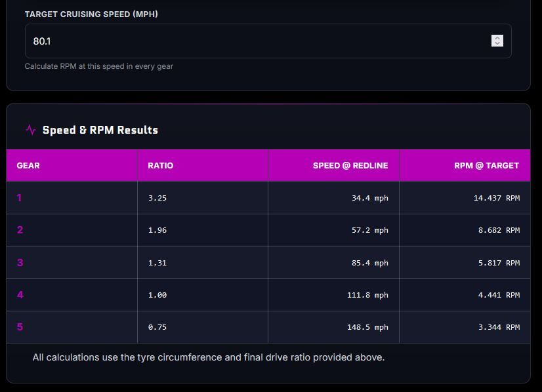Select gear number 4 in the table
The width and height of the screenshot is (542, 392).
[20, 295]
